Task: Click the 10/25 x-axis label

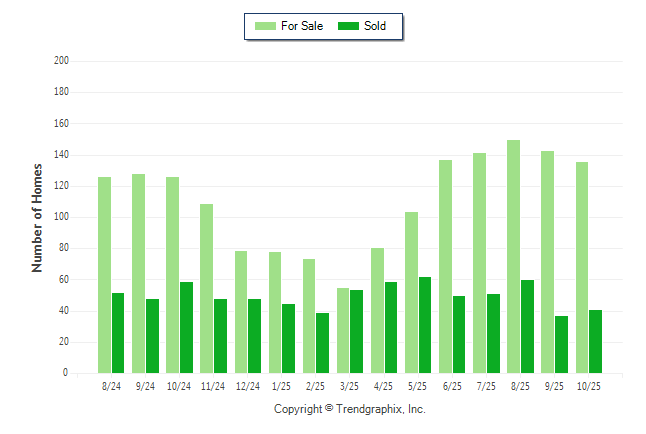Action: [x=588, y=385]
